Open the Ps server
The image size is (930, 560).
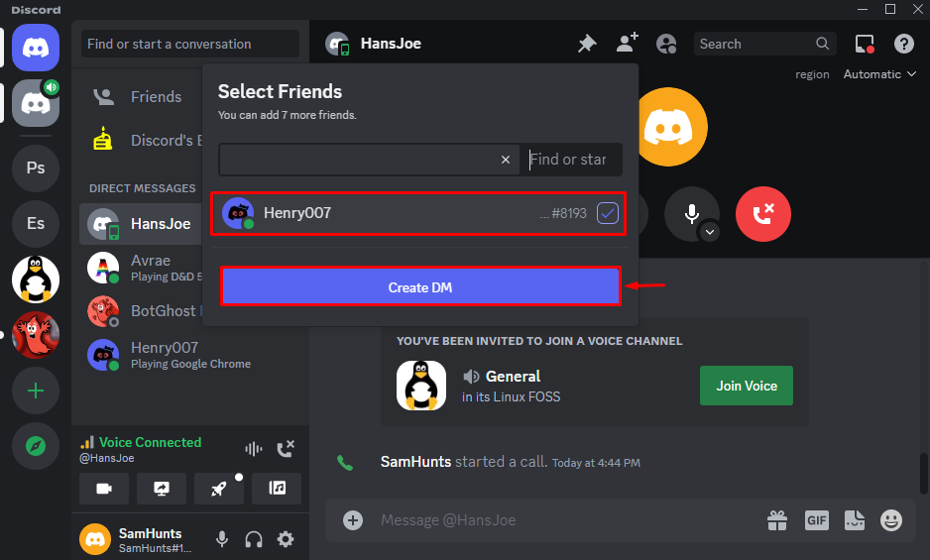[x=36, y=168]
